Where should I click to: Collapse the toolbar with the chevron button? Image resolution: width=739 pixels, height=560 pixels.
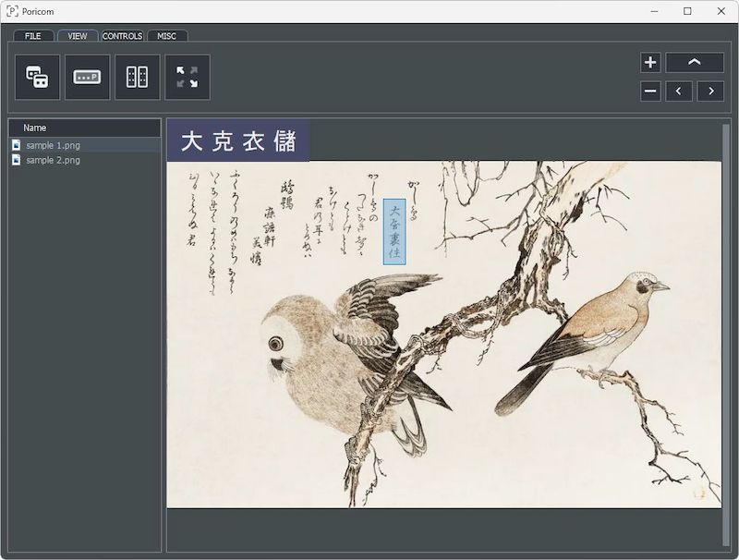(x=695, y=63)
